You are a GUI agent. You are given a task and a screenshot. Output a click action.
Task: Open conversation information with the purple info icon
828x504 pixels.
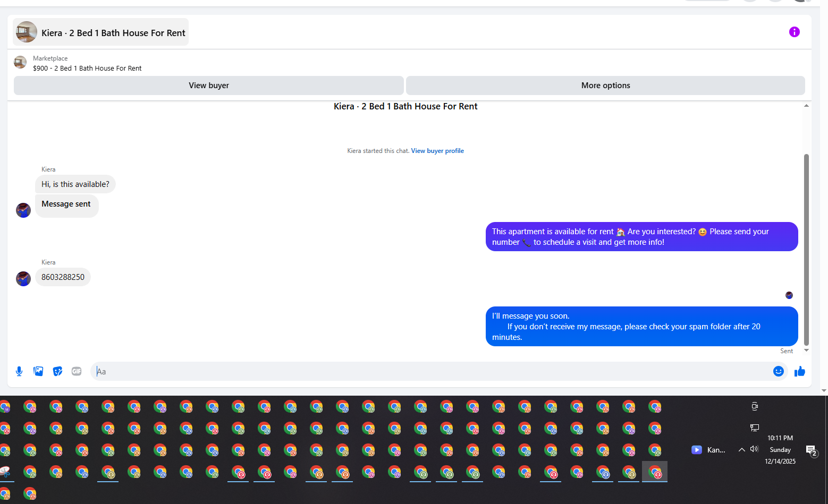pos(794,32)
